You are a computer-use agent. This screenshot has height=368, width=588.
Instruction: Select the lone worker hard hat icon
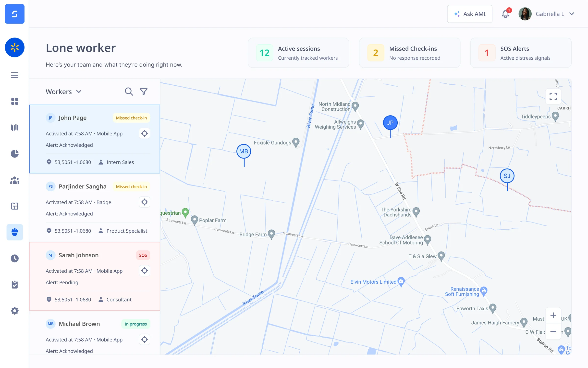click(x=15, y=232)
